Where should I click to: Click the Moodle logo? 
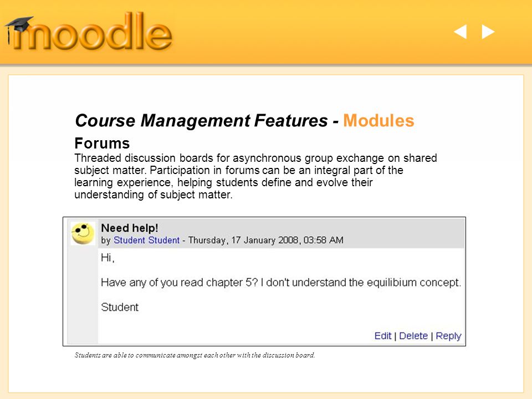tap(89, 32)
